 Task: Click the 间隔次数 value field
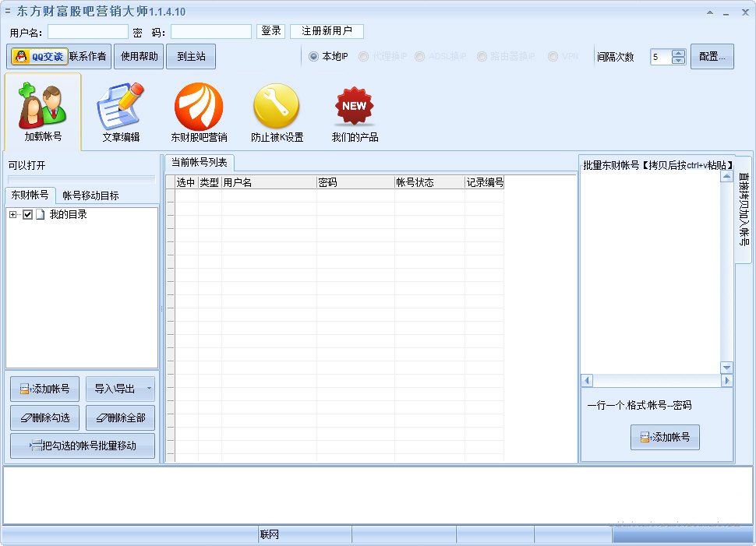tap(661, 57)
